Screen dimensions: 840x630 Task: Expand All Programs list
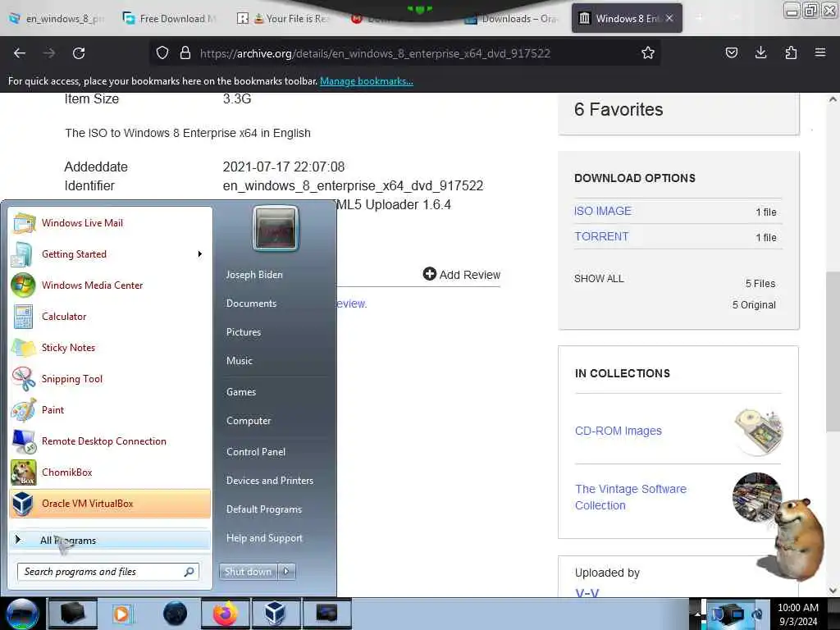[x=110, y=540]
